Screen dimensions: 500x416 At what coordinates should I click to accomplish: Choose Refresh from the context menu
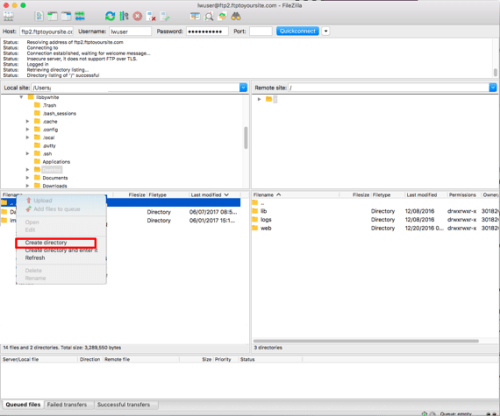(35, 258)
